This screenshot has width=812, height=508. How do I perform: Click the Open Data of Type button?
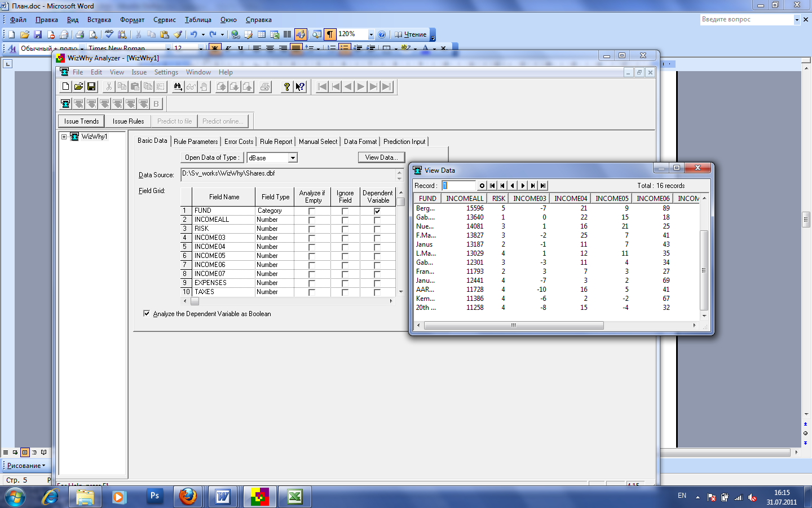[x=212, y=157]
